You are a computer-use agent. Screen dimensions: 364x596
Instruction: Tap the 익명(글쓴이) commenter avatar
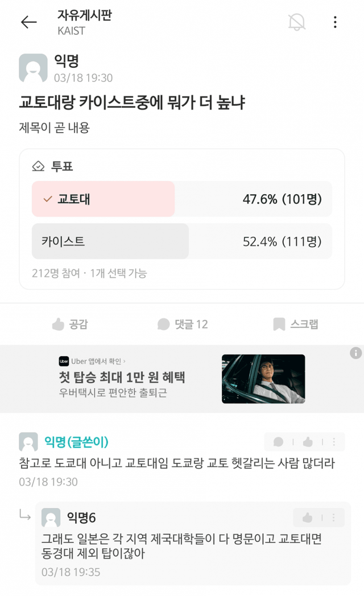28,442
